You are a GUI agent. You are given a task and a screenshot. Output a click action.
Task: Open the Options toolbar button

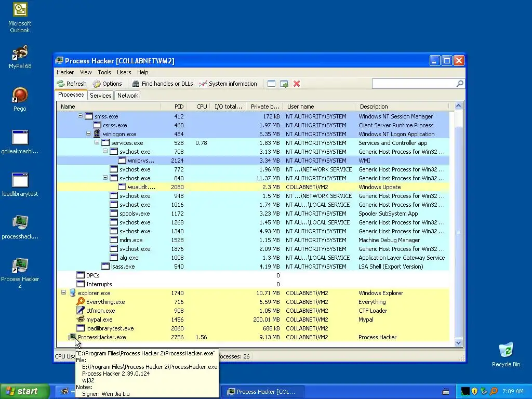coord(107,84)
